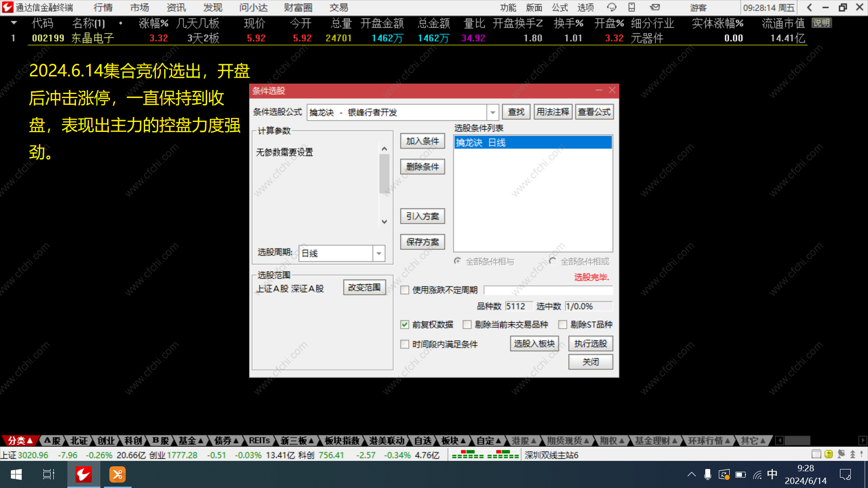Viewport: 868px width, 488px height.
Task: Click the 执行选股 button
Action: tap(590, 344)
